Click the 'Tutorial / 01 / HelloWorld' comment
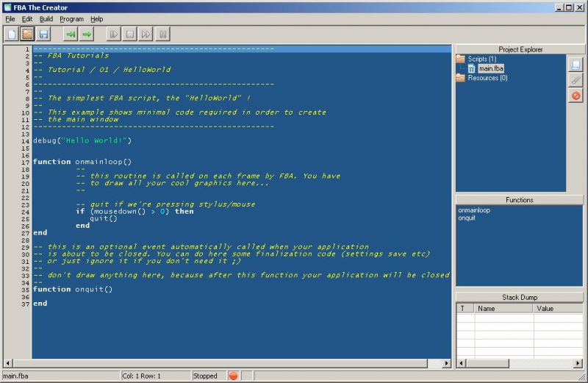Screen dimensions: 588x383 click(102, 70)
